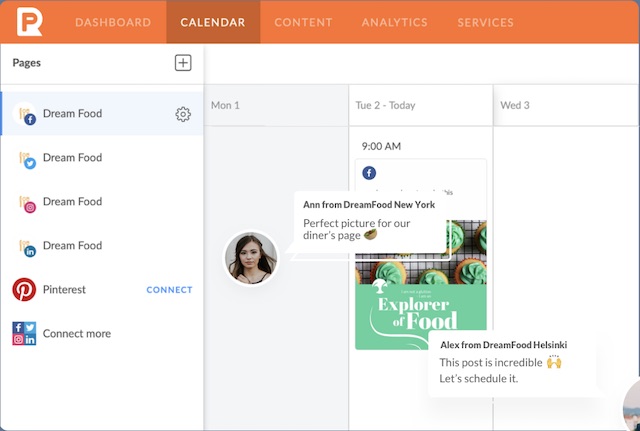Open the Dashboard tab
640x431 pixels.
coord(113,22)
